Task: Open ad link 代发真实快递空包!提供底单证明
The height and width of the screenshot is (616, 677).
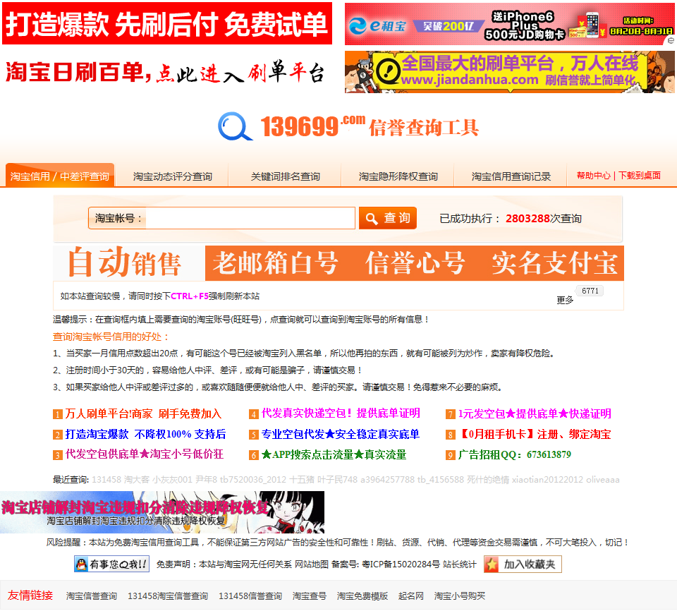Action: pyautogui.click(x=341, y=413)
